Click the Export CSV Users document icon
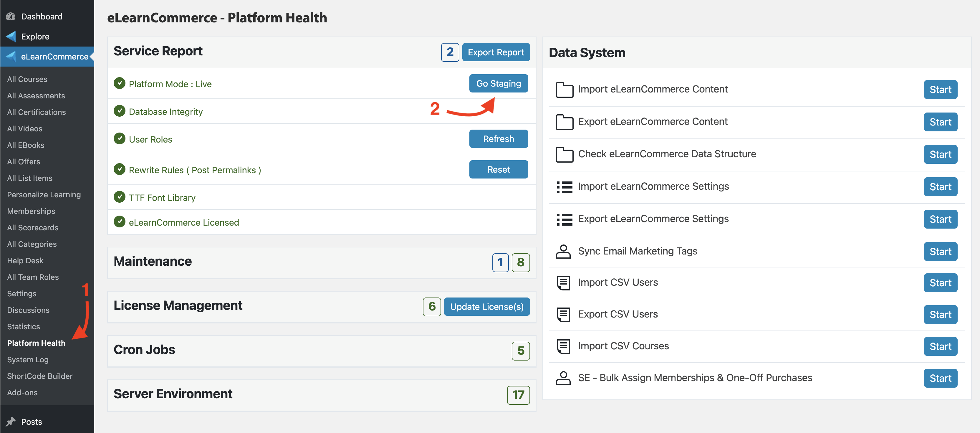 pos(563,315)
